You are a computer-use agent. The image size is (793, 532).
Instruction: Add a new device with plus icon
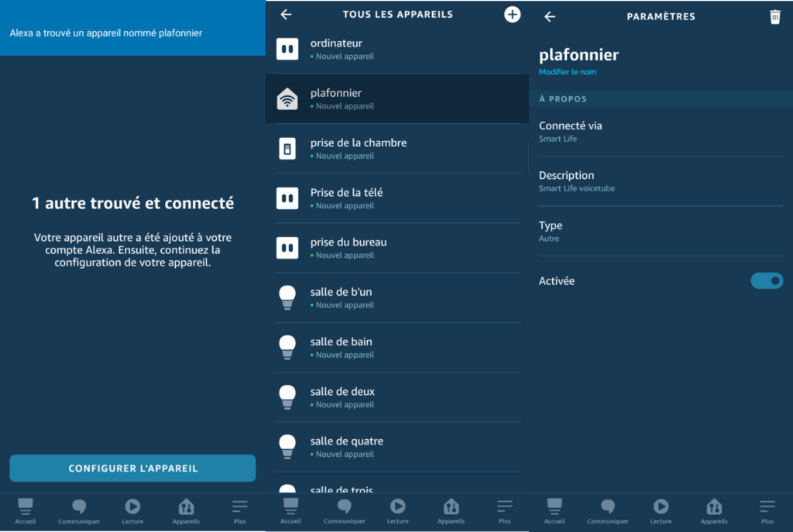point(513,15)
